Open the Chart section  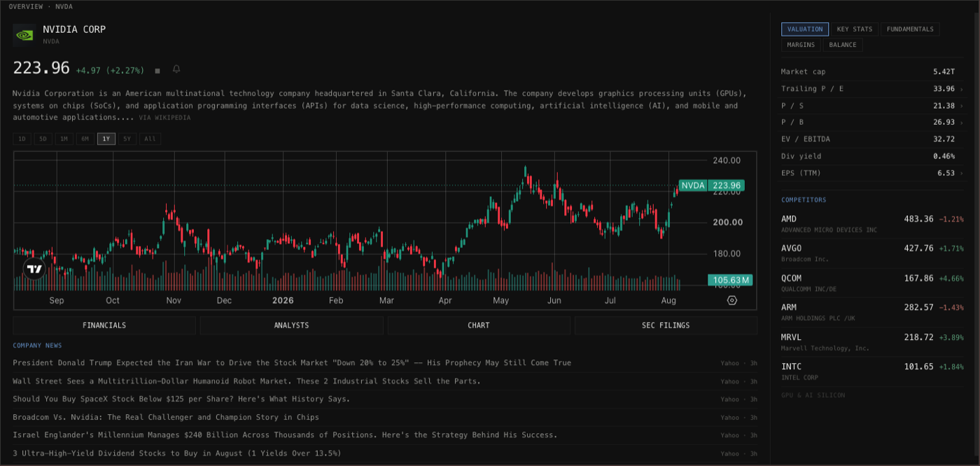coord(479,325)
